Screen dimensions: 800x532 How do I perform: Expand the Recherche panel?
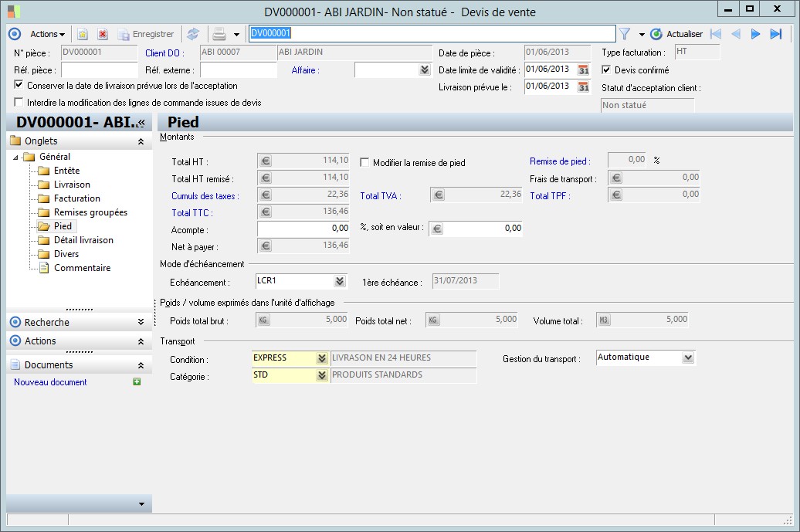click(x=140, y=322)
